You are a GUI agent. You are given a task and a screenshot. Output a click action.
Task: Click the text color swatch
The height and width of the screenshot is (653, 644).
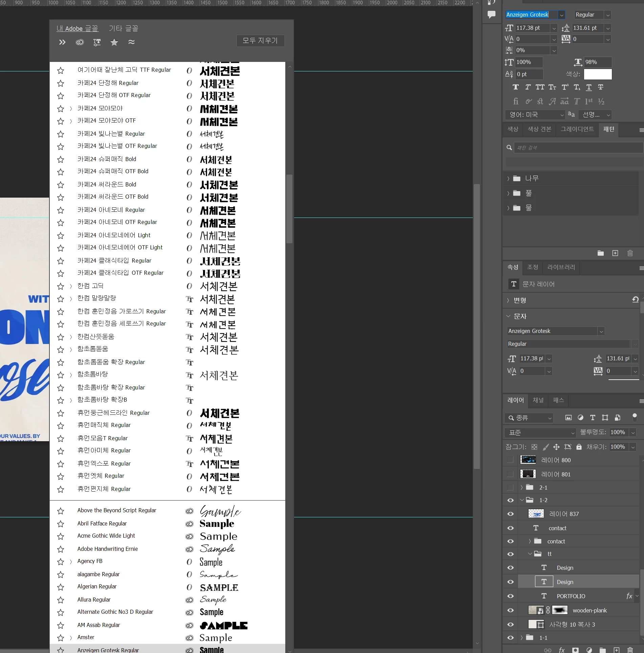[598, 74]
